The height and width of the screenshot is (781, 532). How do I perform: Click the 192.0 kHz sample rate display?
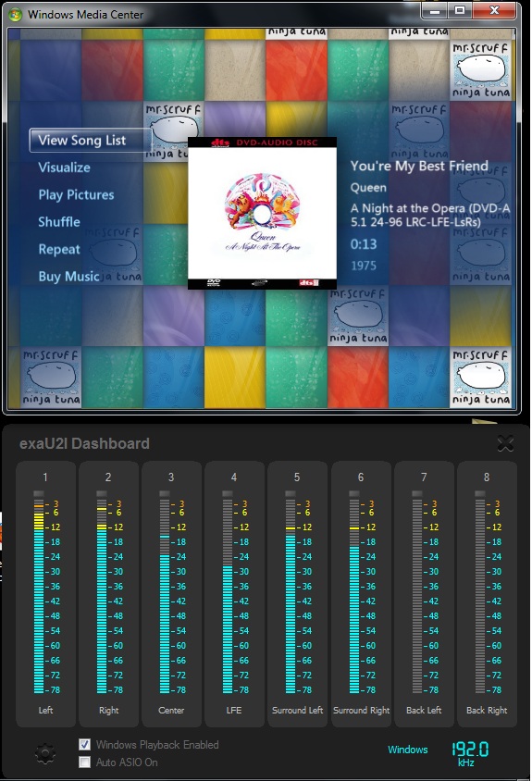(x=470, y=753)
